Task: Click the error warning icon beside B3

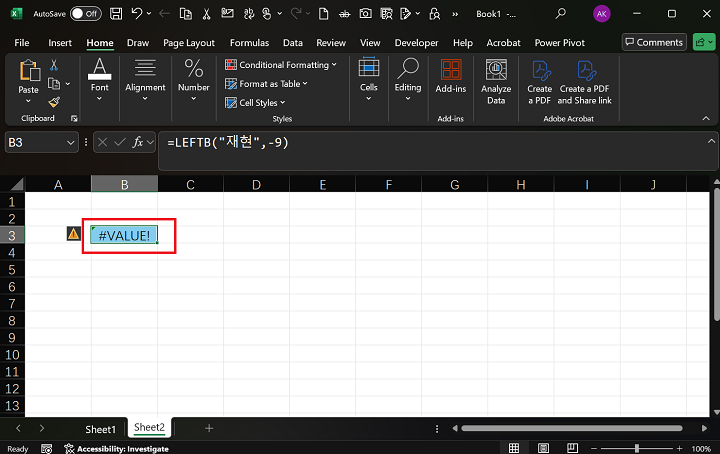Action: 73,234
